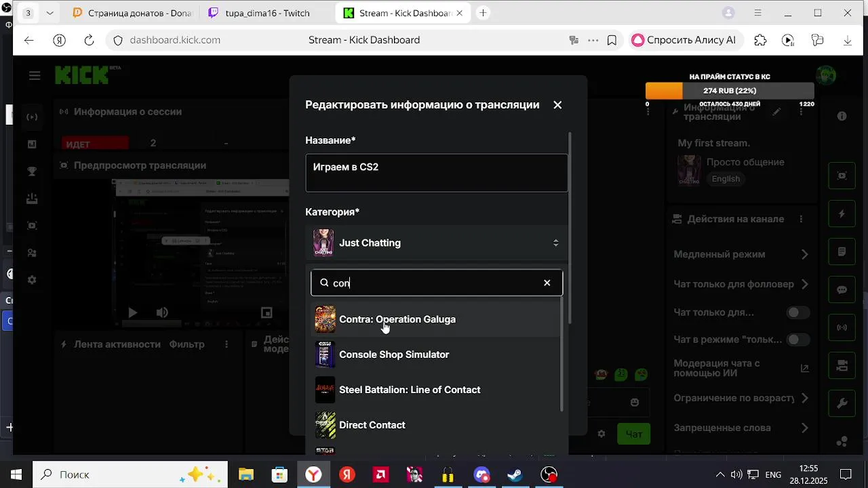Click the user avatar at top right
The image size is (868, 488).
pyautogui.click(x=826, y=75)
